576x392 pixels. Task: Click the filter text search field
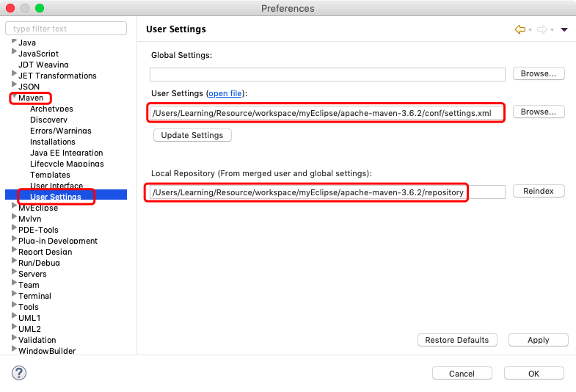point(66,29)
